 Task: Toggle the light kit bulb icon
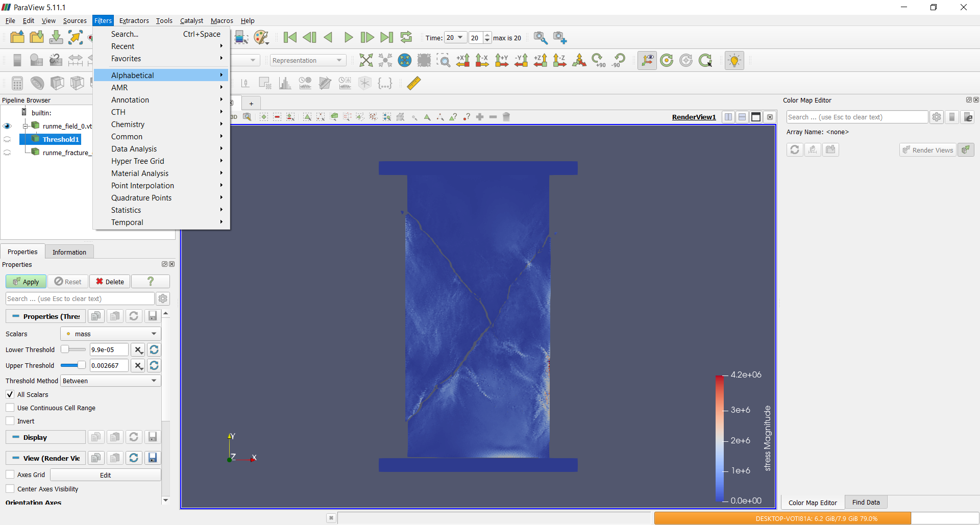(x=734, y=60)
